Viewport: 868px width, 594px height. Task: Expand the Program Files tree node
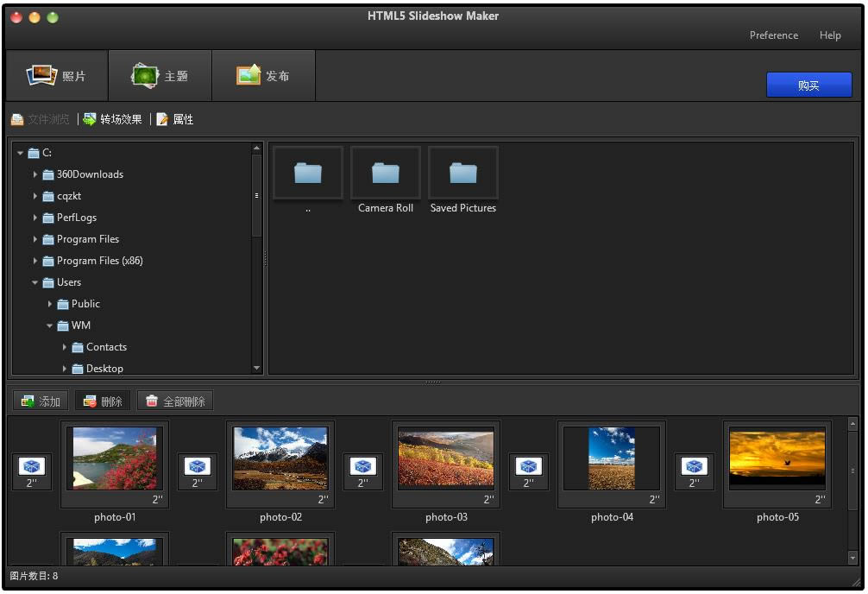(35, 239)
